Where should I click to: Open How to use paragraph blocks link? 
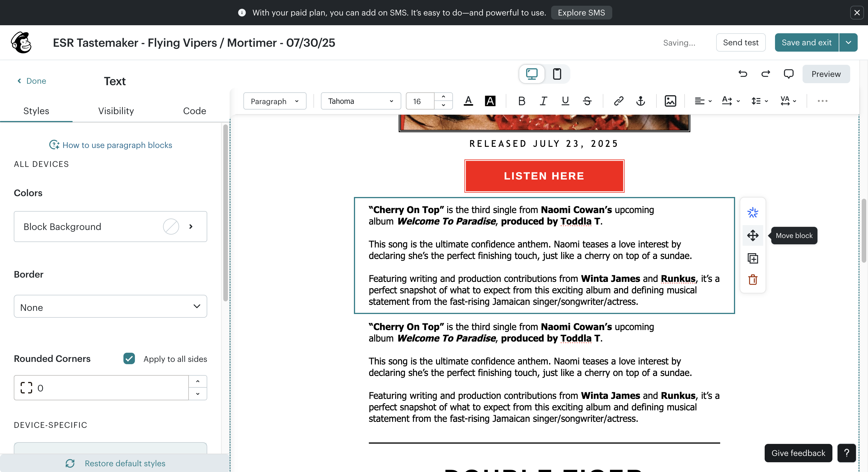click(111, 145)
